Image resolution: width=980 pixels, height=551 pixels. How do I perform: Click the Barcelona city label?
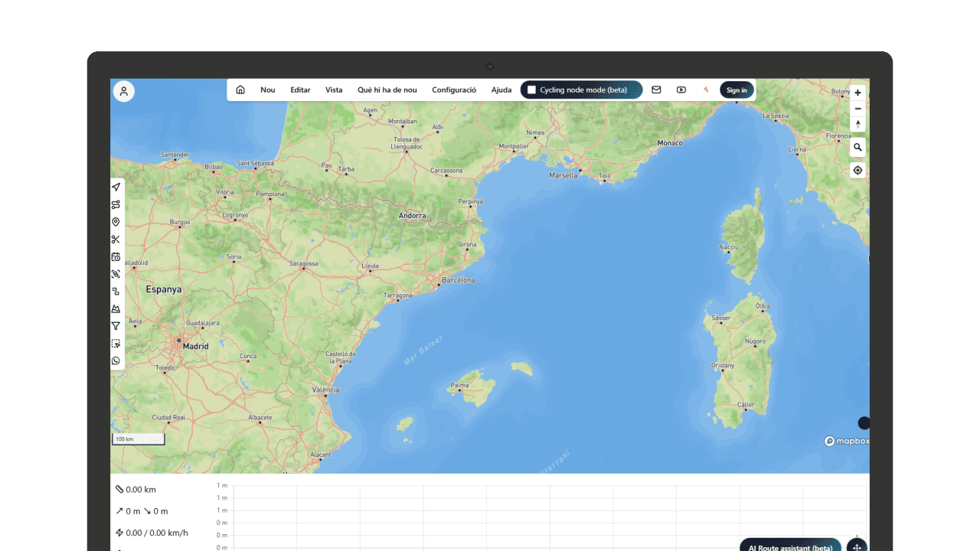point(458,280)
